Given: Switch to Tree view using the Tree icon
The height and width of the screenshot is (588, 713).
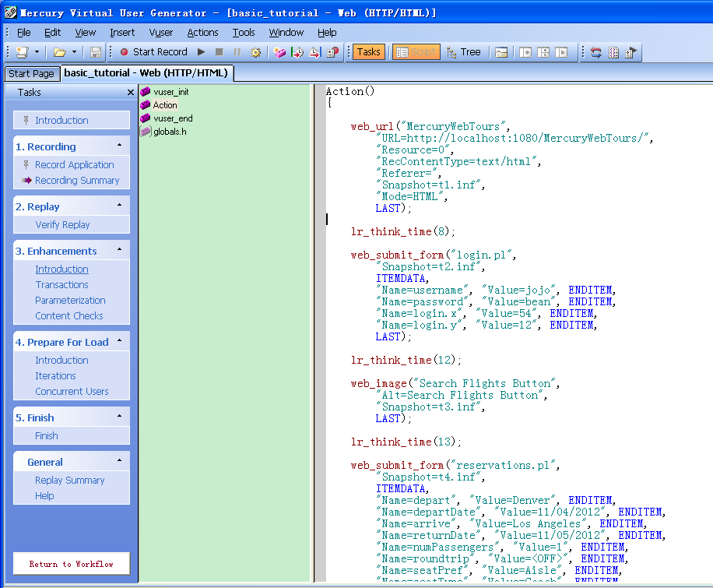Looking at the screenshot, I should (465, 51).
